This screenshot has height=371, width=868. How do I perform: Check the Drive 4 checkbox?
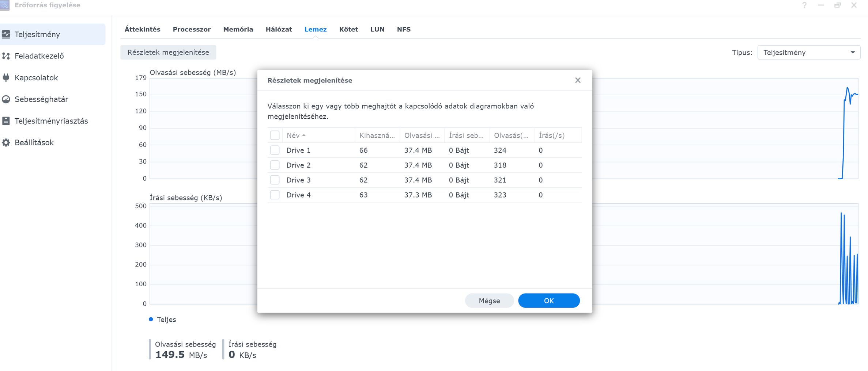coord(275,195)
